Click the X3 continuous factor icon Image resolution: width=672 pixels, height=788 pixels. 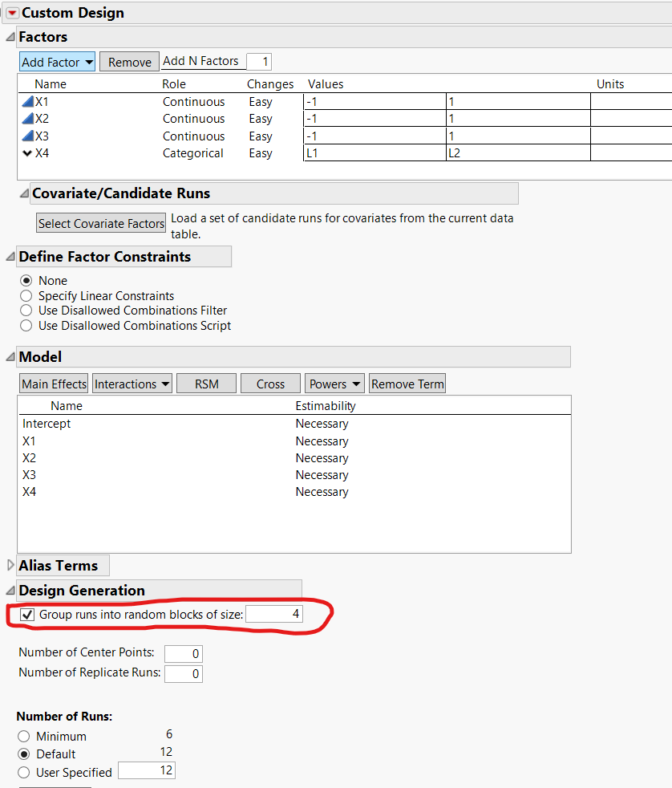click(x=27, y=136)
